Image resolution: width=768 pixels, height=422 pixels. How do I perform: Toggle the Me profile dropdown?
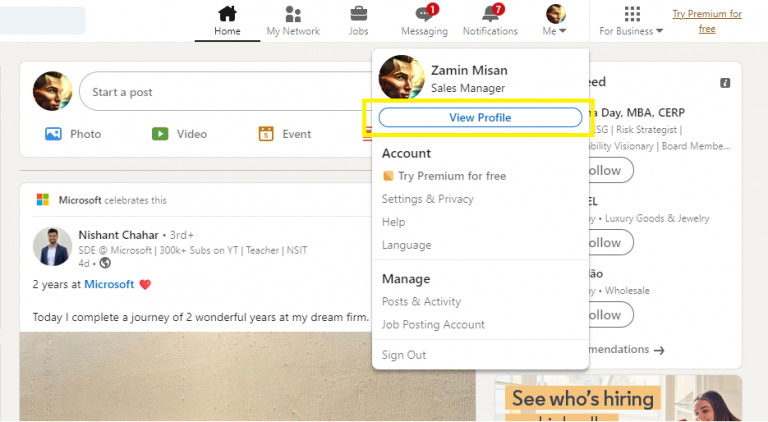555,21
